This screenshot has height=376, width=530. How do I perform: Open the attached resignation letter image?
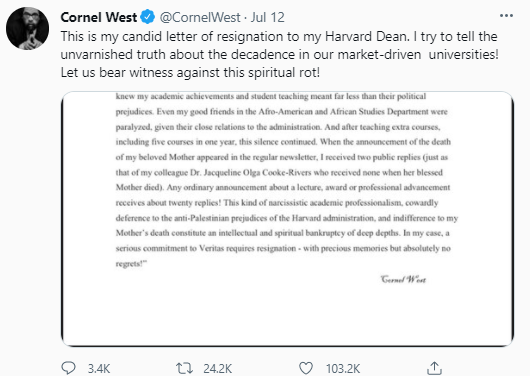click(x=287, y=219)
